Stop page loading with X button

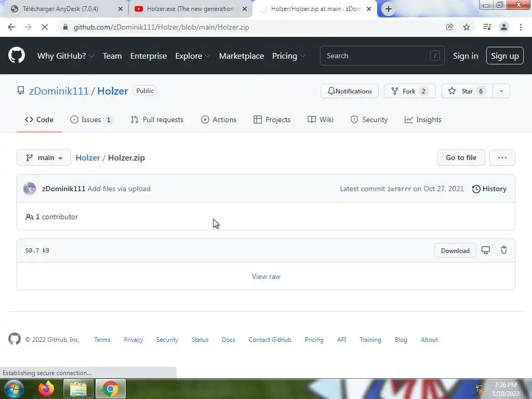coord(45,27)
